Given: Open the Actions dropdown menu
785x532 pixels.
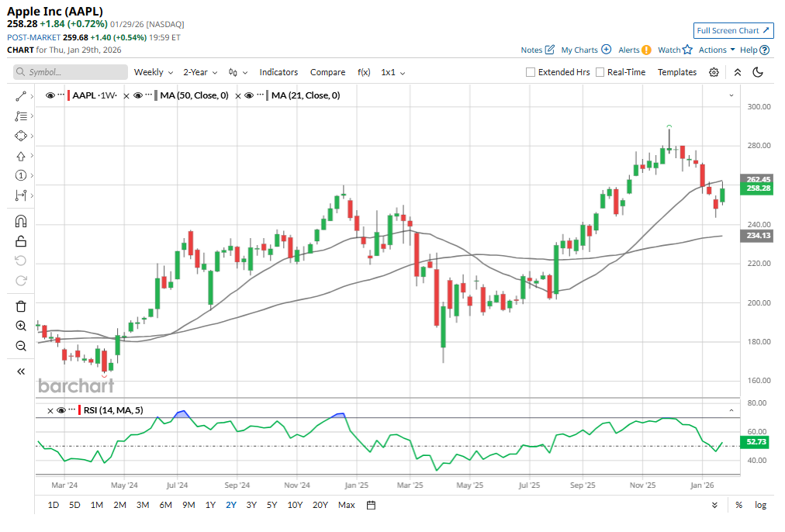Looking at the screenshot, I should click(x=717, y=50).
